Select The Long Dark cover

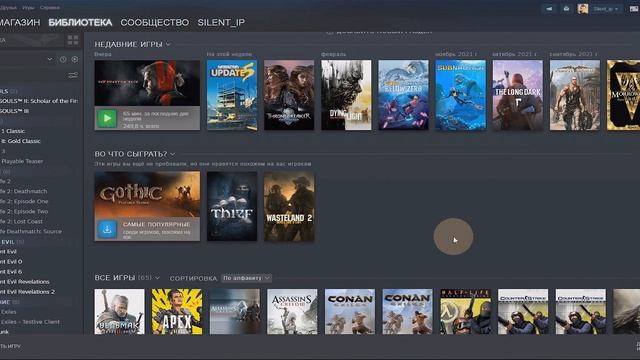coord(518,95)
